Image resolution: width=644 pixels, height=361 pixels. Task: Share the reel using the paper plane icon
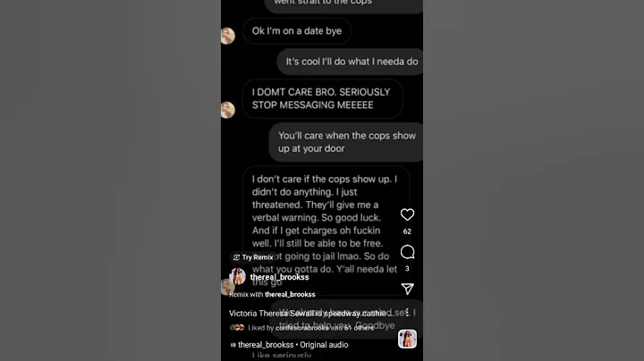pos(407,289)
